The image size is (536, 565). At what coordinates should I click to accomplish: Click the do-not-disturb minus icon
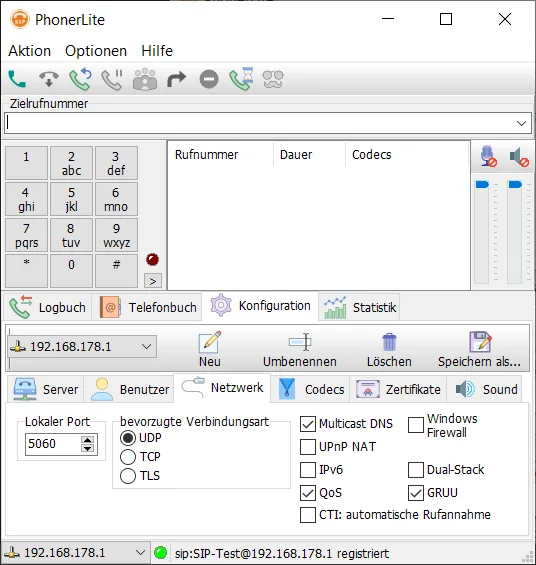point(209,79)
